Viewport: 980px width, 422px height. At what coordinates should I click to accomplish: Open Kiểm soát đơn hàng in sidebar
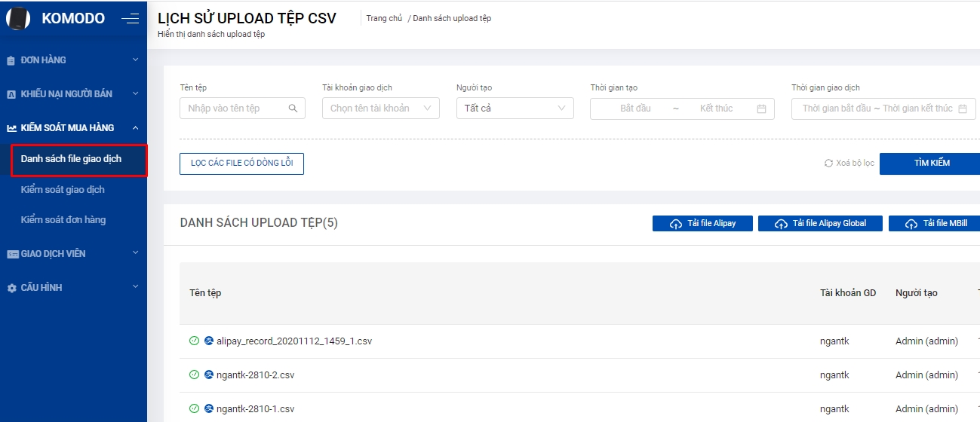click(x=63, y=220)
